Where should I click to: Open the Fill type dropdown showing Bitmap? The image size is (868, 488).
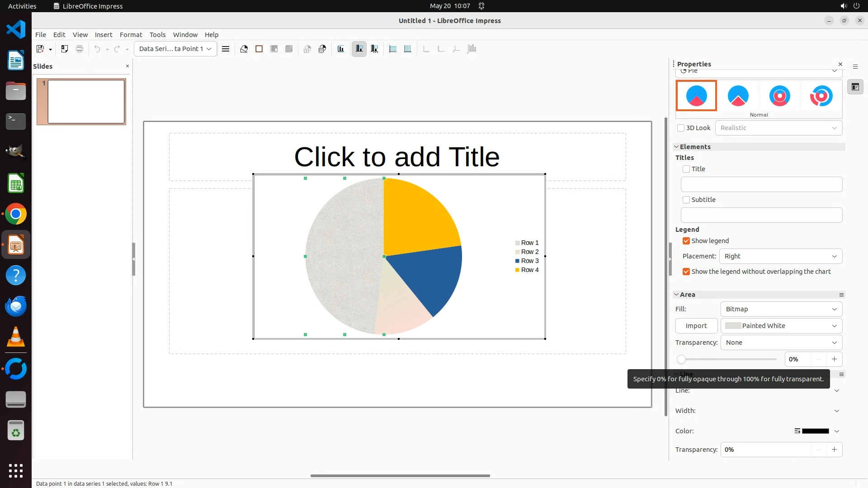pyautogui.click(x=781, y=309)
